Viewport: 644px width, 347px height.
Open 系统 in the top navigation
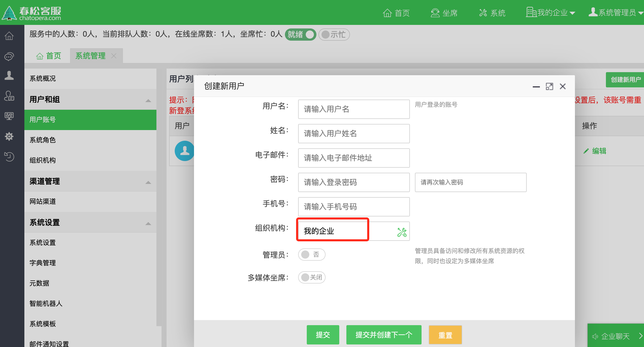492,13
